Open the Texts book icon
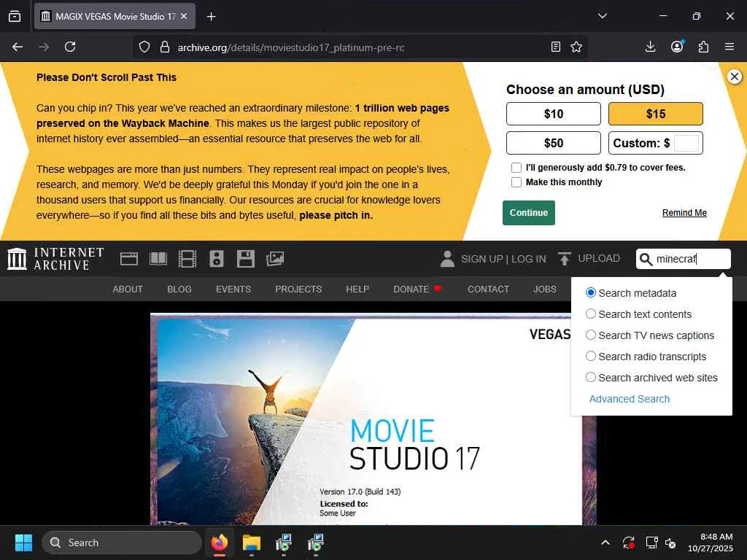 pyautogui.click(x=158, y=259)
